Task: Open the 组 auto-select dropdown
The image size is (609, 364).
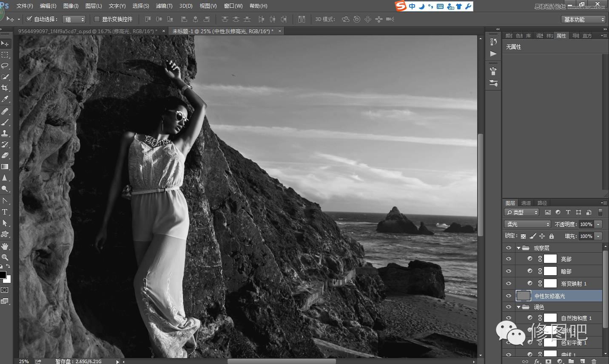Action: 74,20
